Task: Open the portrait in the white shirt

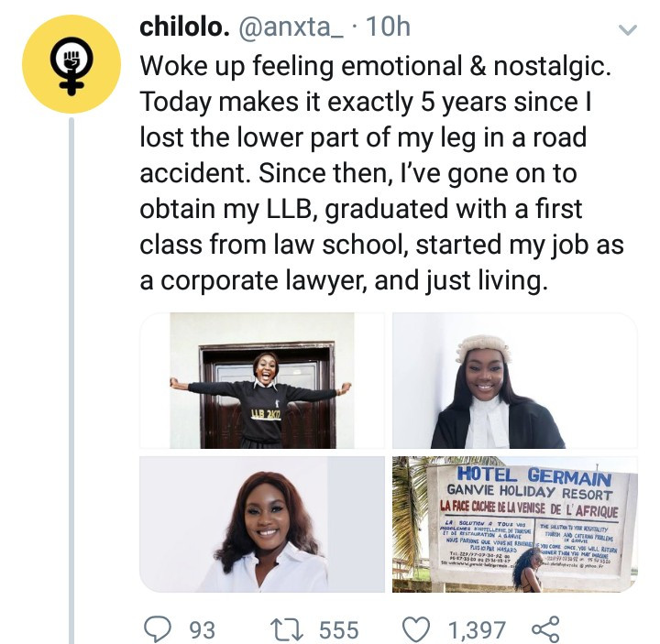Action: pos(261,524)
